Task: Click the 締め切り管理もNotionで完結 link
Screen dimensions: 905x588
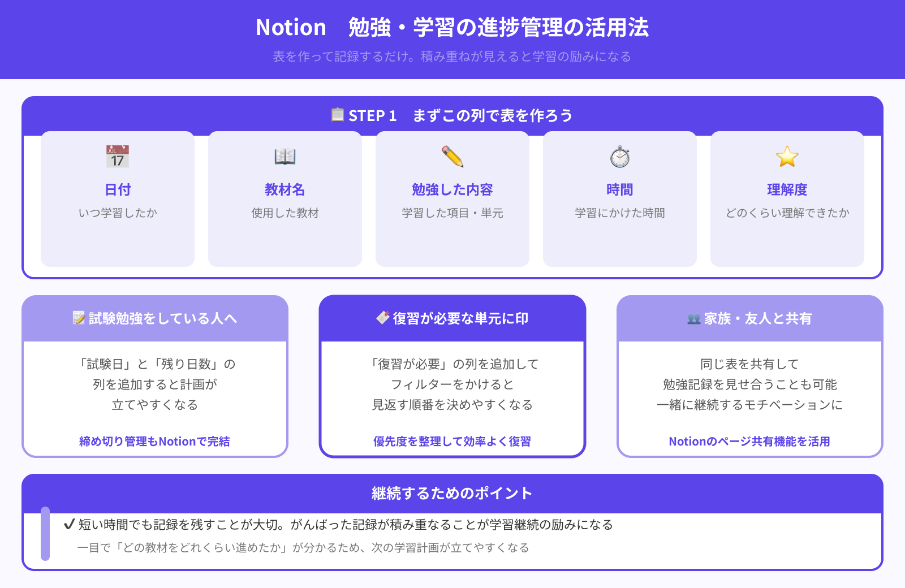Action: (x=155, y=441)
